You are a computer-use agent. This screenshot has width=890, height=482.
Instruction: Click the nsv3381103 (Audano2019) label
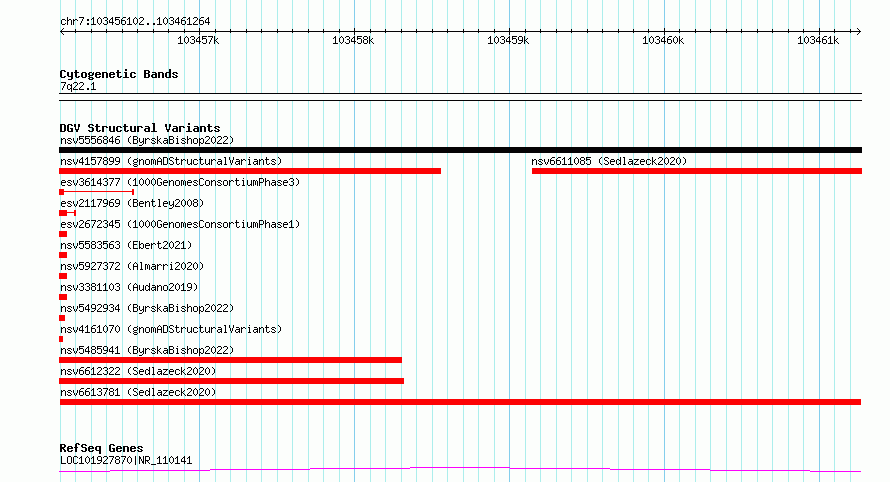129,287
